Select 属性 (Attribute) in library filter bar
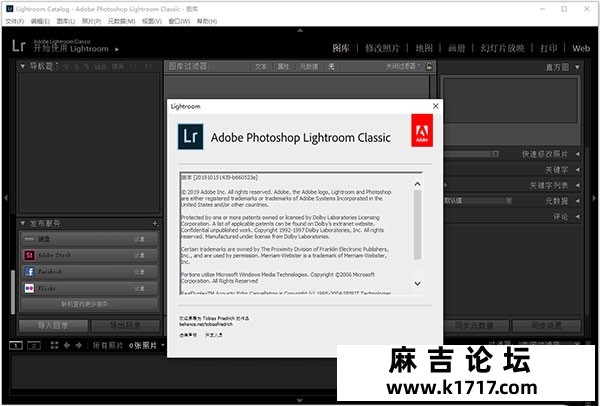Image resolution: width=600 pixels, height=406 pixels. 283,67
